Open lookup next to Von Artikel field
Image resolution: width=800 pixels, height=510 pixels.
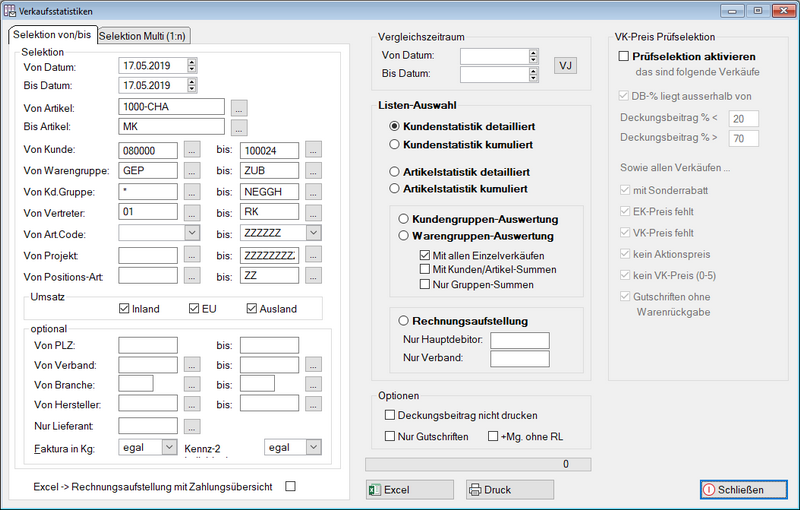click(x=239, y=107)
